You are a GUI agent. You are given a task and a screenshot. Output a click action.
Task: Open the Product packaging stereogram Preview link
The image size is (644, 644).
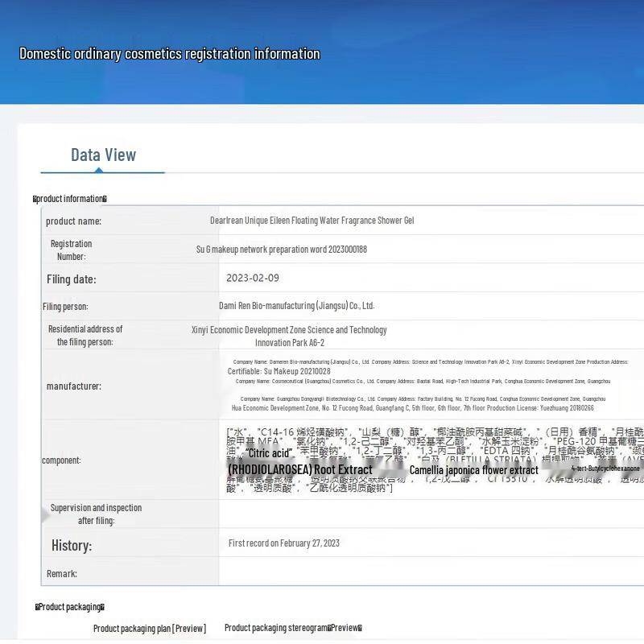click(x=293, y=628)
